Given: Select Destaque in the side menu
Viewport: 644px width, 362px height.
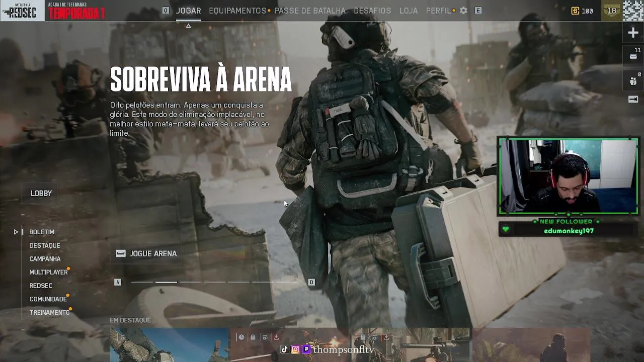Looking at the screenshot, I should click(45, 245).
